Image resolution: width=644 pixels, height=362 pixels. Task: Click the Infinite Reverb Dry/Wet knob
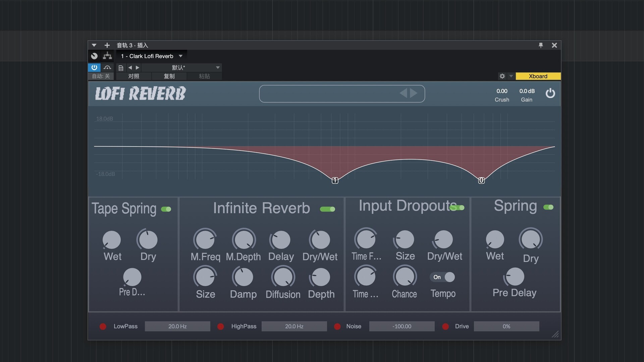coord(320,240)
